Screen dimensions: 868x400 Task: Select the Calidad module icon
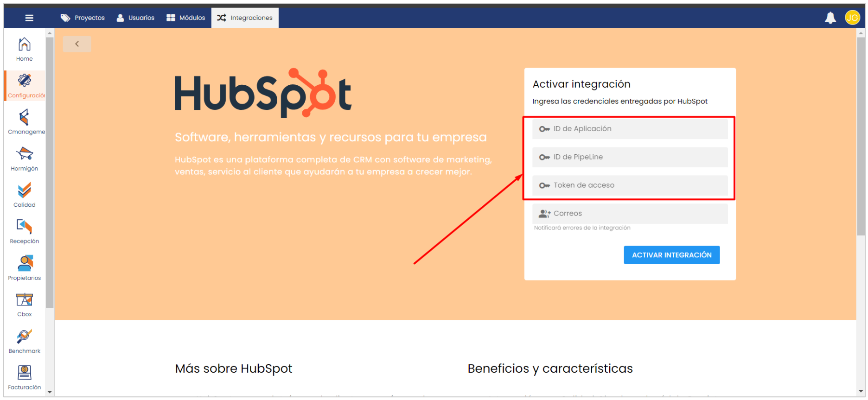(x=25, y=195)
